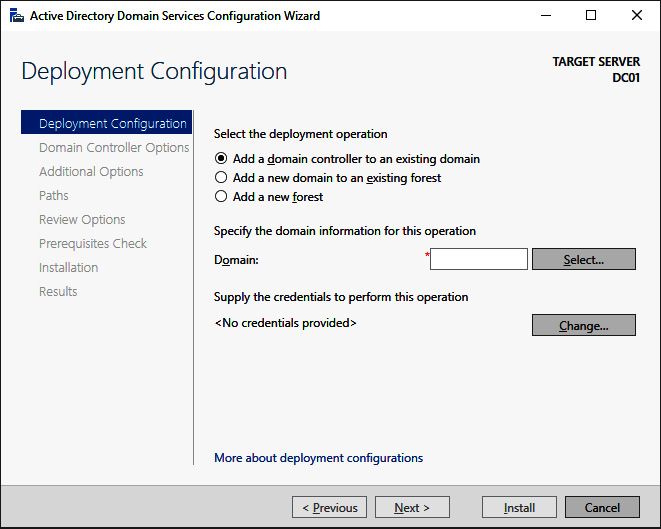Screen dimensions: 661x529
Task: Open More about deployment configurations link
Action: [318, 458]
